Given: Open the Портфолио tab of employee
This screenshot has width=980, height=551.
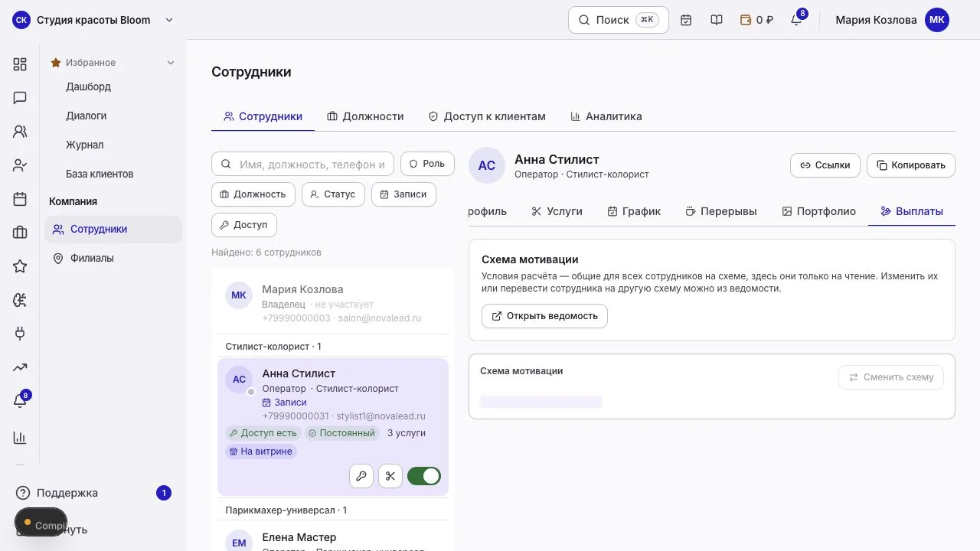Looking at the screenshot, I should (819, 211).
